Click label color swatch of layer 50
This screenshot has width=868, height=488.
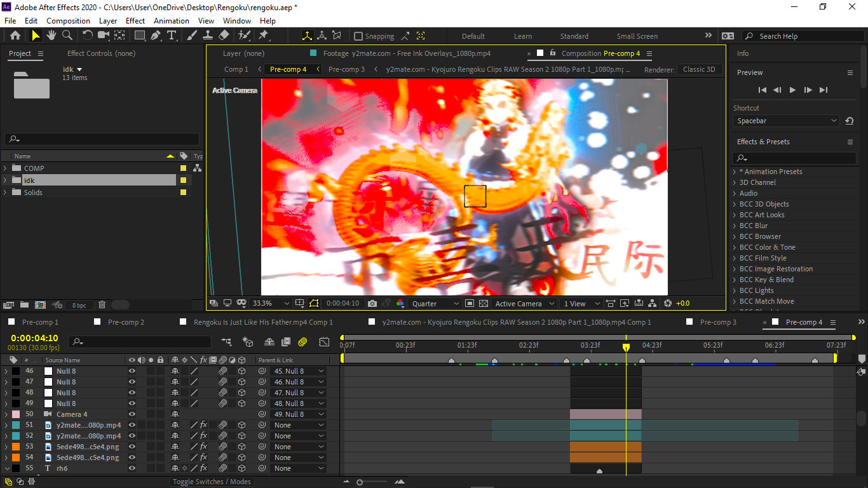16,414
